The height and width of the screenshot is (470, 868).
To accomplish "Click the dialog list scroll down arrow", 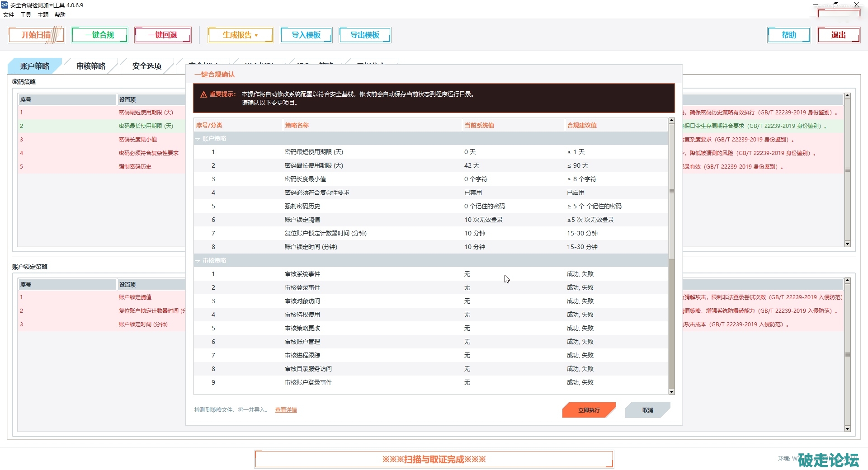I will tap(671, 392).
